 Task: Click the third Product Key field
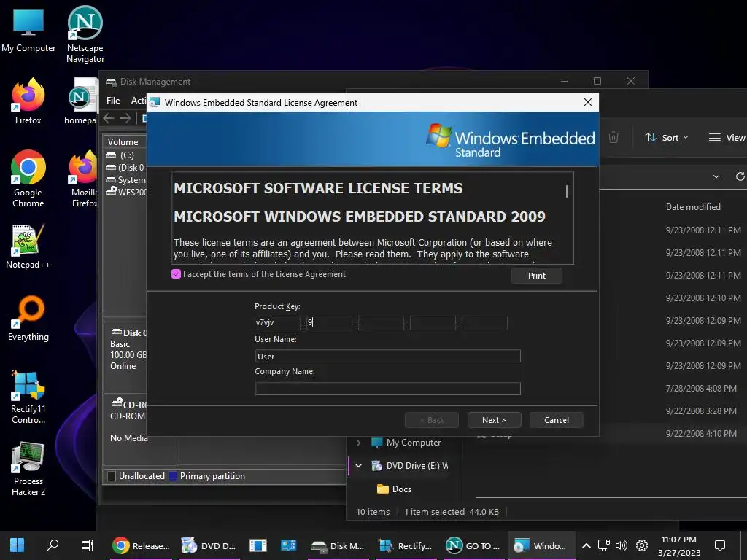[x=381, y=323]
